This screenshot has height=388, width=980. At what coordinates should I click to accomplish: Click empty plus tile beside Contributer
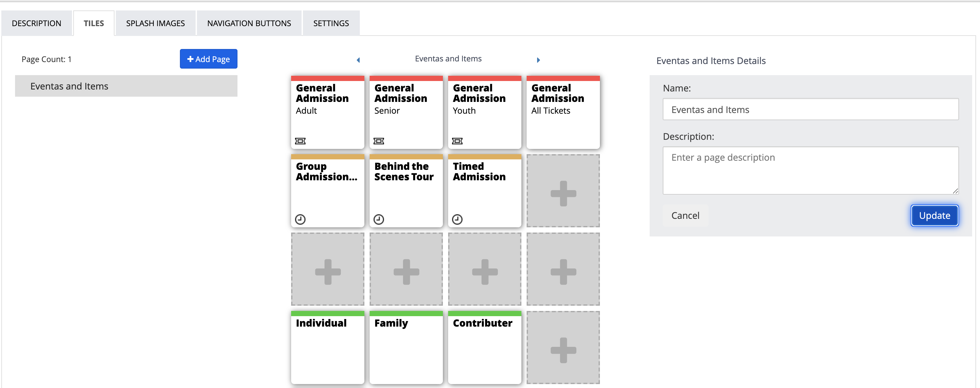point(563,349)
